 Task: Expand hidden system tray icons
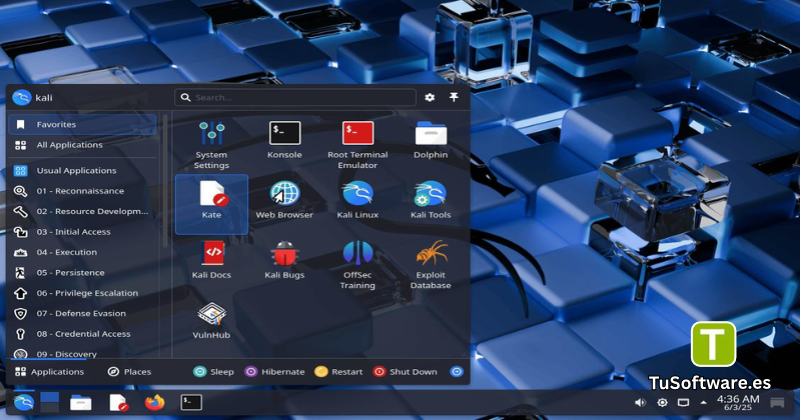coord(704,403)
